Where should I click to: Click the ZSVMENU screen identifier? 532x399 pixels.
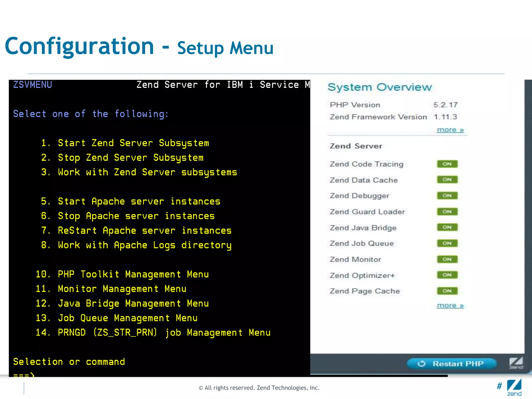click(32, 85)
